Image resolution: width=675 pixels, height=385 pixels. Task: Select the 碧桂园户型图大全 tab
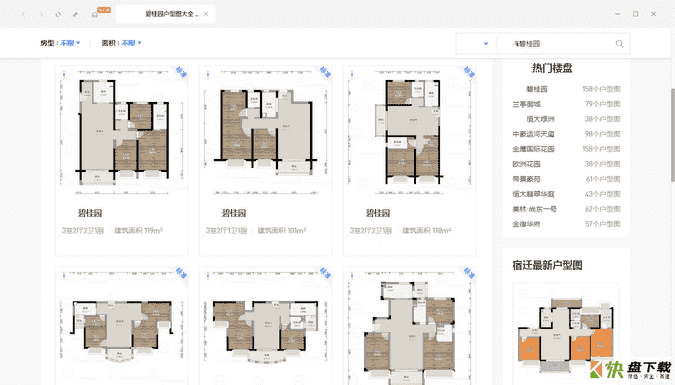166,14
